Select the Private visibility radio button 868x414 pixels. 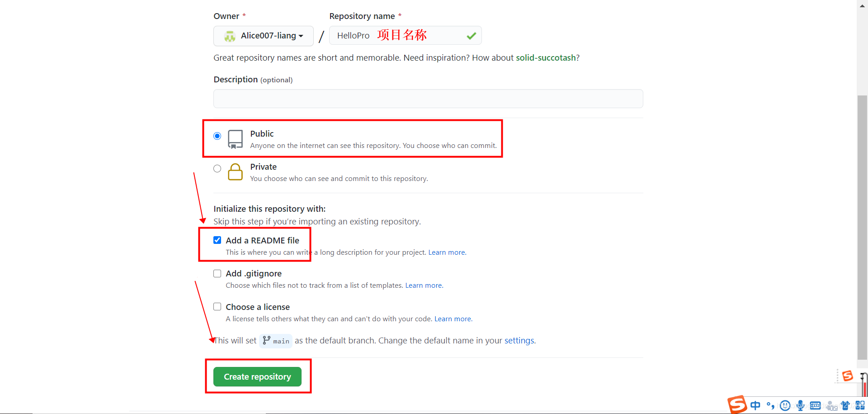point(217,168)
